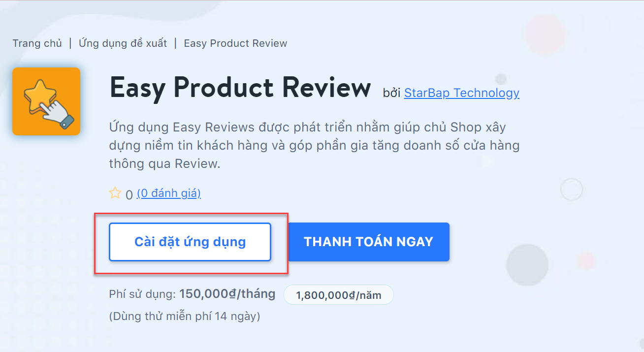This screenshot has height=352, width=644.
Task: Go to Trang chủ breadcrumb
Action: [x=37, y=43]
